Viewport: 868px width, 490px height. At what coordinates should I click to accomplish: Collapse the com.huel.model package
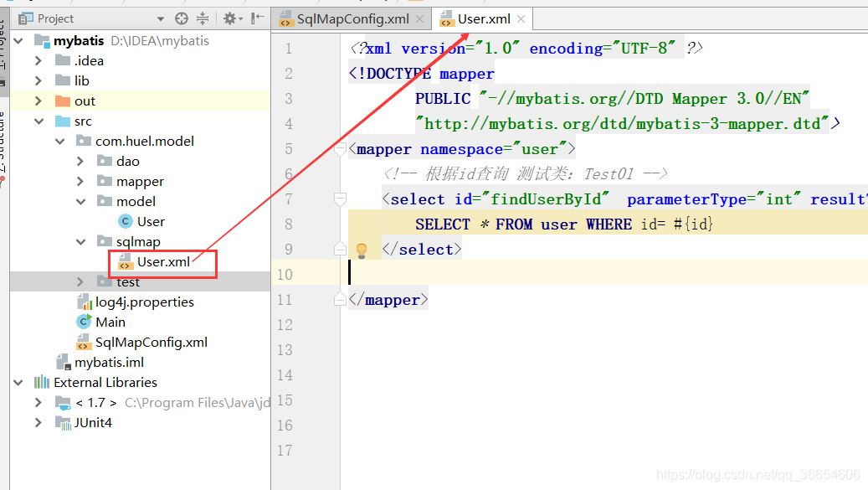click(59, 142)
